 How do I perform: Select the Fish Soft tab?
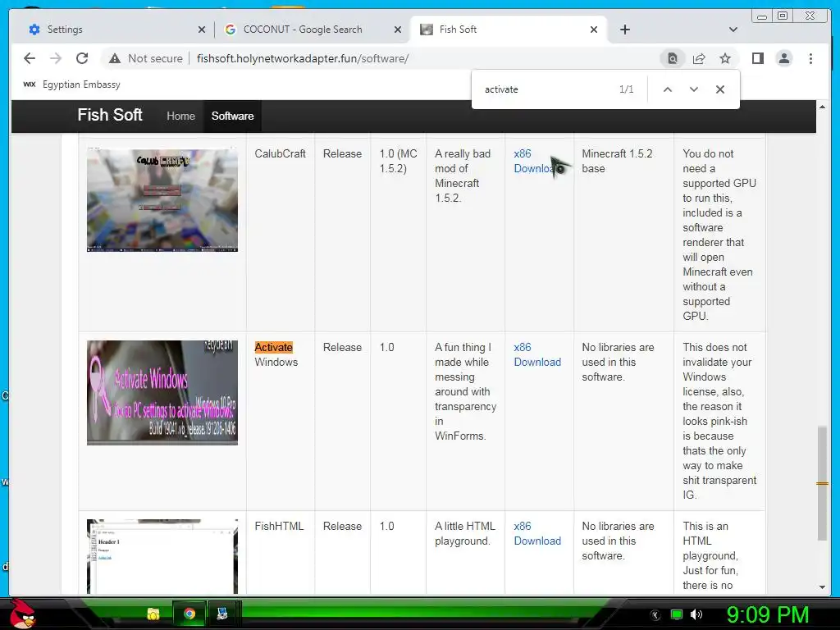pos(509,30)
